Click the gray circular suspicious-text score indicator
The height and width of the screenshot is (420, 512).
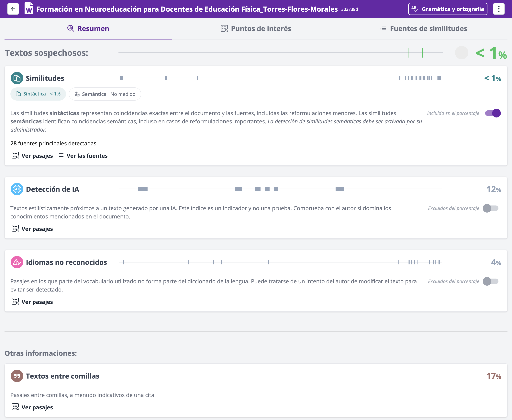point(462,53)
